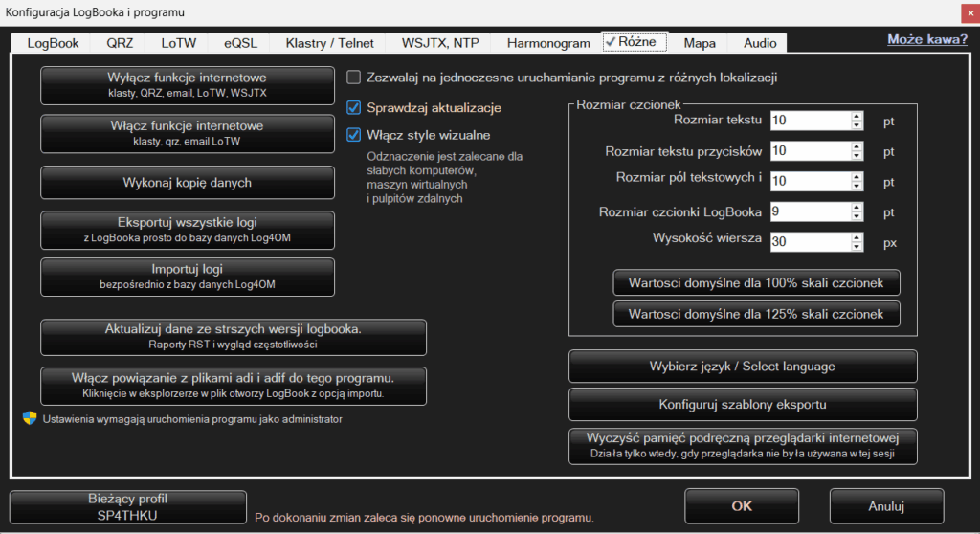The width and height of the screenshot is (980, 534).
Task: Close the configuration dialog window
Action: pos(965,12)
